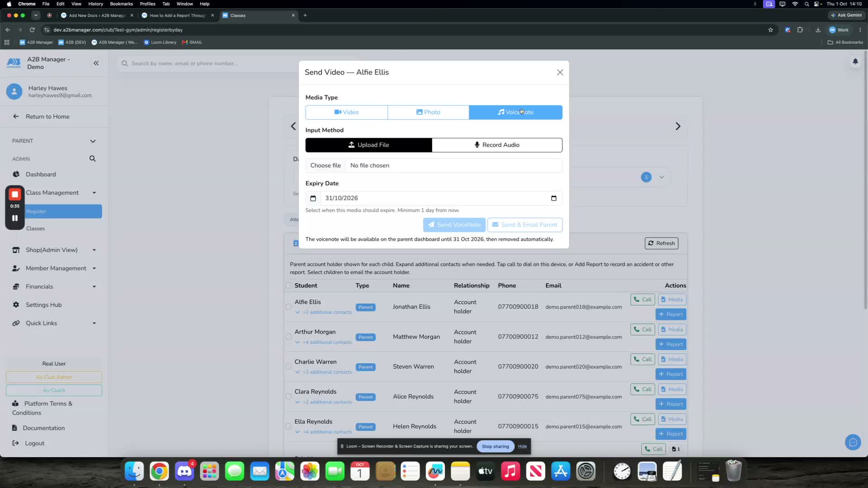Viewport: 868px width, 488px height.
Task: Open the Chrome History menu
Action: pos(95,4)
